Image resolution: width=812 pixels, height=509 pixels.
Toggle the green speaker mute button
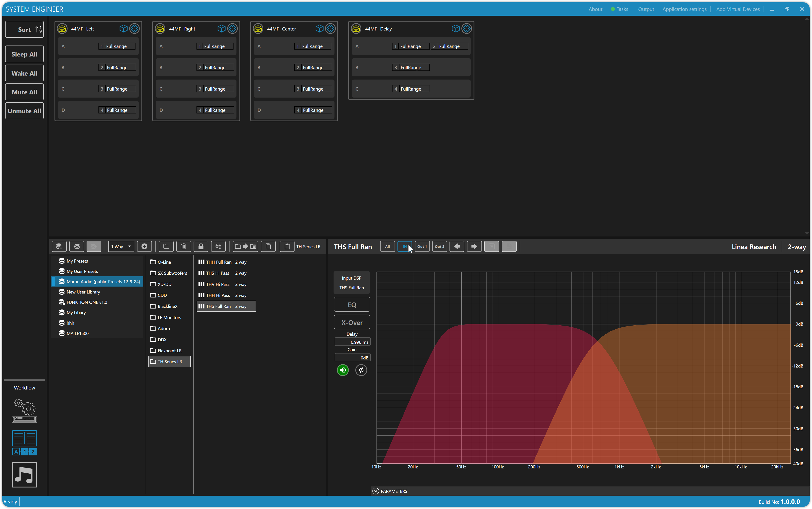pos(343,370)
